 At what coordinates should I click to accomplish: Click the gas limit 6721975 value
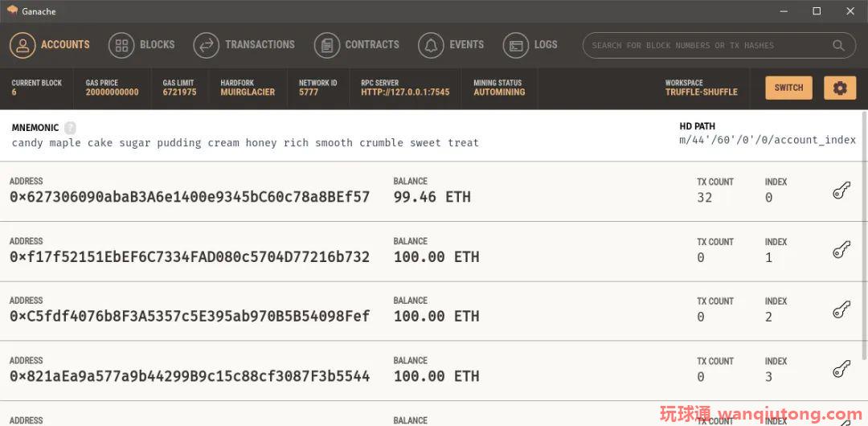pyautogui.click(x=179, y=92)
